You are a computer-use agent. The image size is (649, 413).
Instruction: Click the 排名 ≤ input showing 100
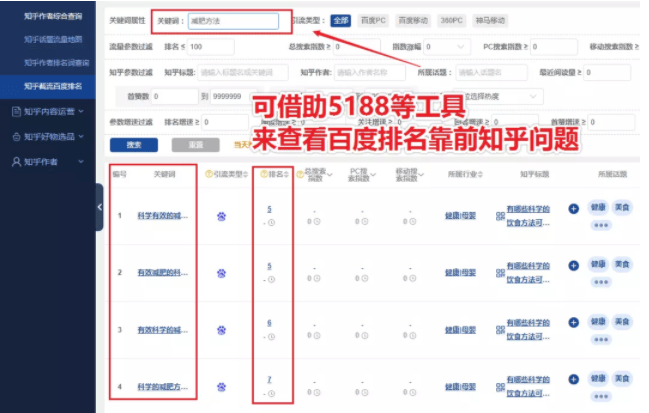pos(211,47)
